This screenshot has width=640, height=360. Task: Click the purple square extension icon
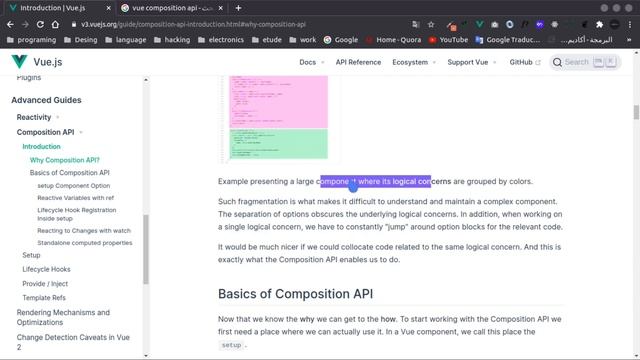pos(540,24)
